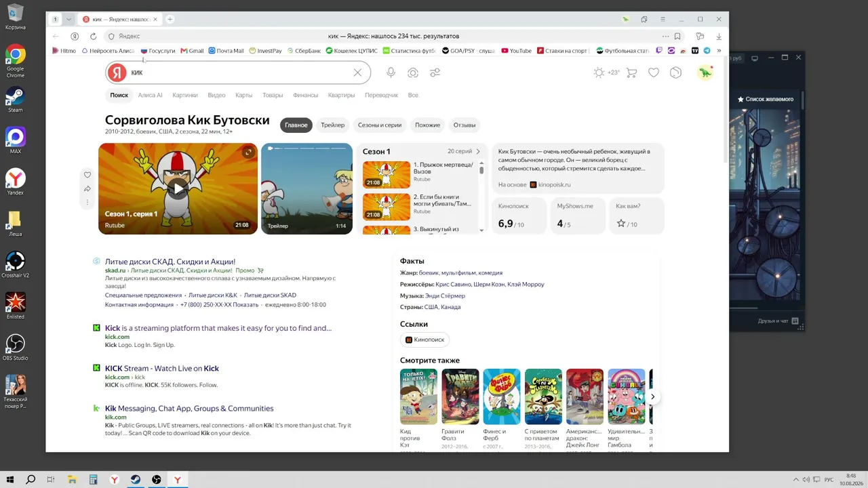Open the shopping cart icon

pyautogui.click(x=631, y=73)
